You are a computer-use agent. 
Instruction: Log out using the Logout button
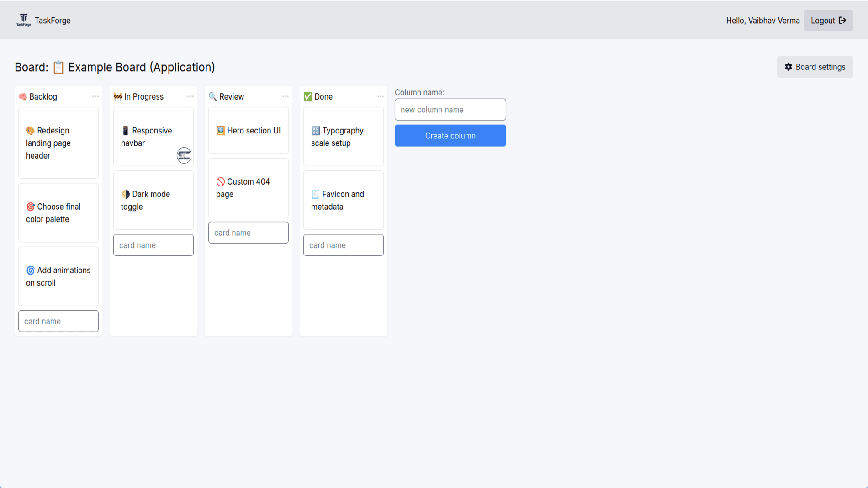pos(828,21)
